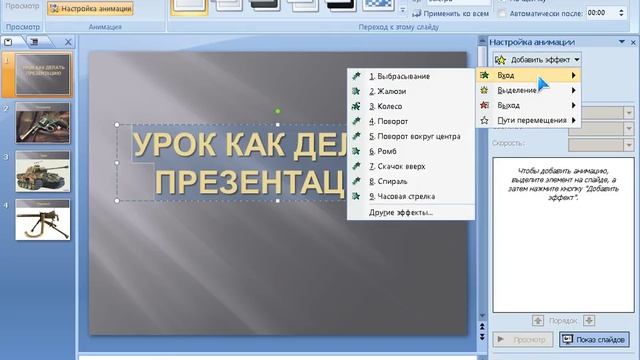The height and width of the screenshot is (360, 640).
Task: Go to next slide double arrow
Action: click(482, 336)
